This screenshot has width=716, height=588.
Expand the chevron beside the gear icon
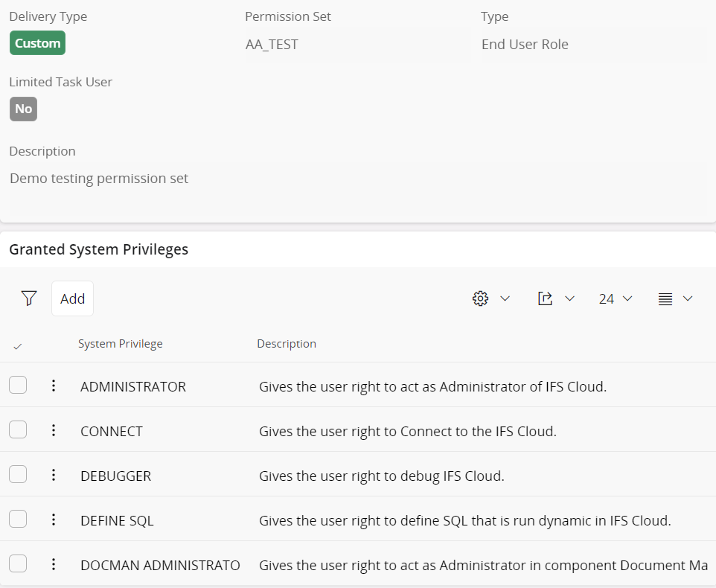(505, 298)
